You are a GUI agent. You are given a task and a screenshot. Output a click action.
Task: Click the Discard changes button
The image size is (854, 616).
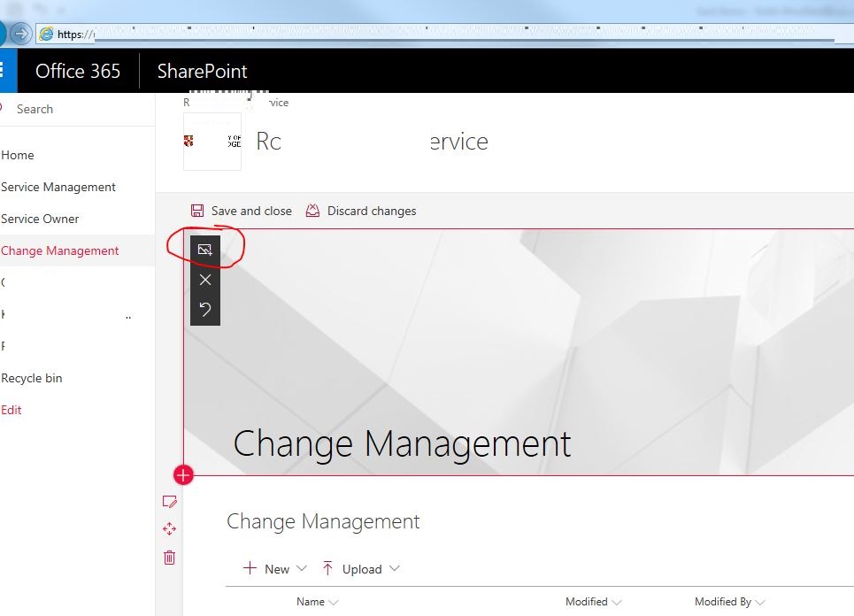(361, 211)
